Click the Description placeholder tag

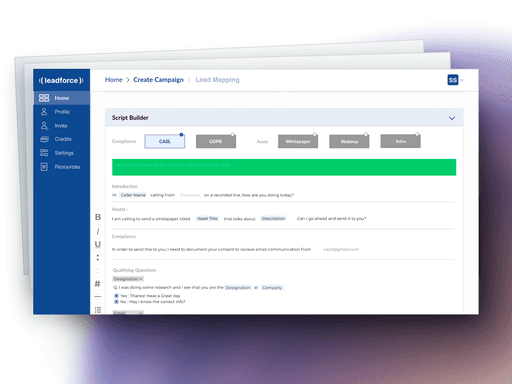point(273,219)
